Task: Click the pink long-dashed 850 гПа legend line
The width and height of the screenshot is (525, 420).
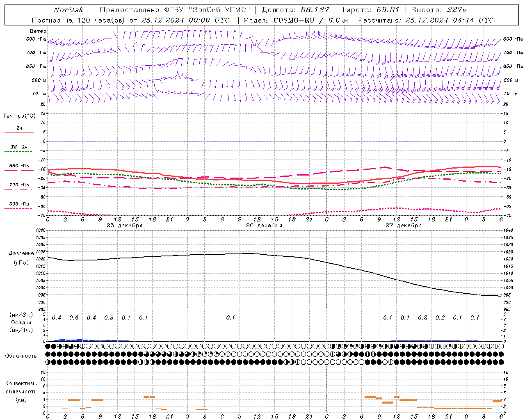Action: [x=19, y=170]
